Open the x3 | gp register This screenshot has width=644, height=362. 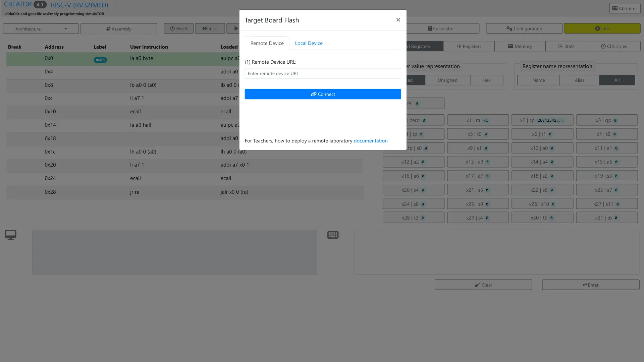tap(607, 120)
